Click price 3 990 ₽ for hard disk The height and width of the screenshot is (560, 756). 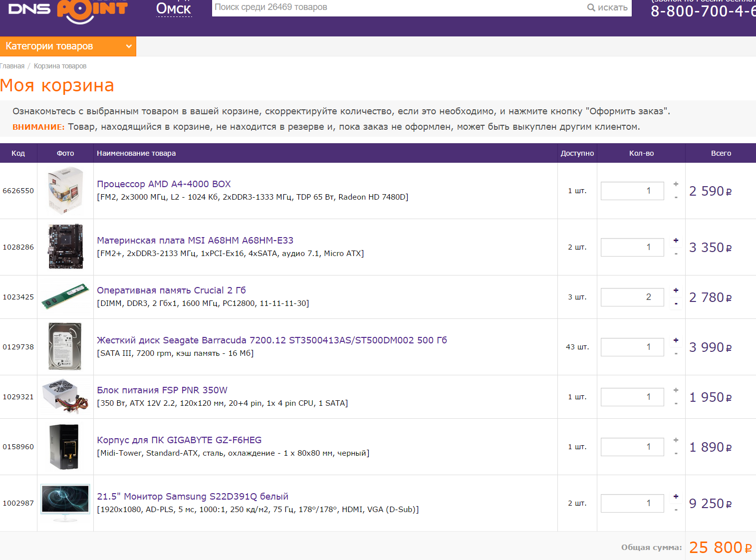pos(711,347)
